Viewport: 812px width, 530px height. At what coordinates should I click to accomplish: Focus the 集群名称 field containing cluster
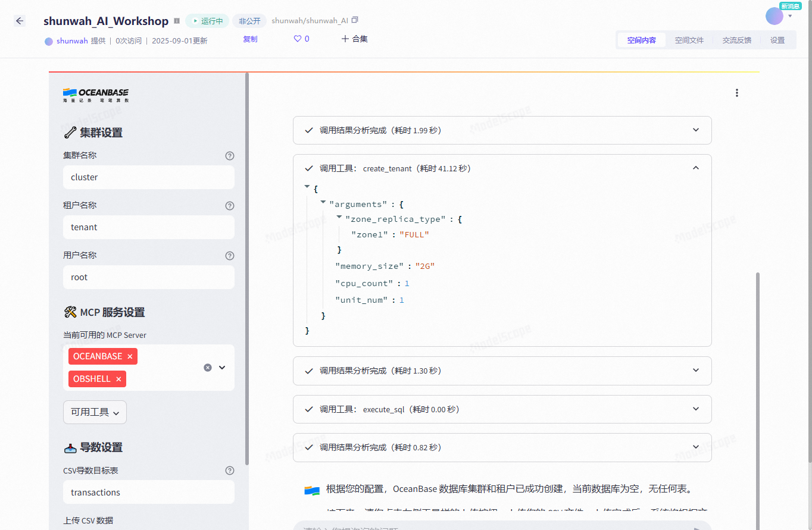149,177
